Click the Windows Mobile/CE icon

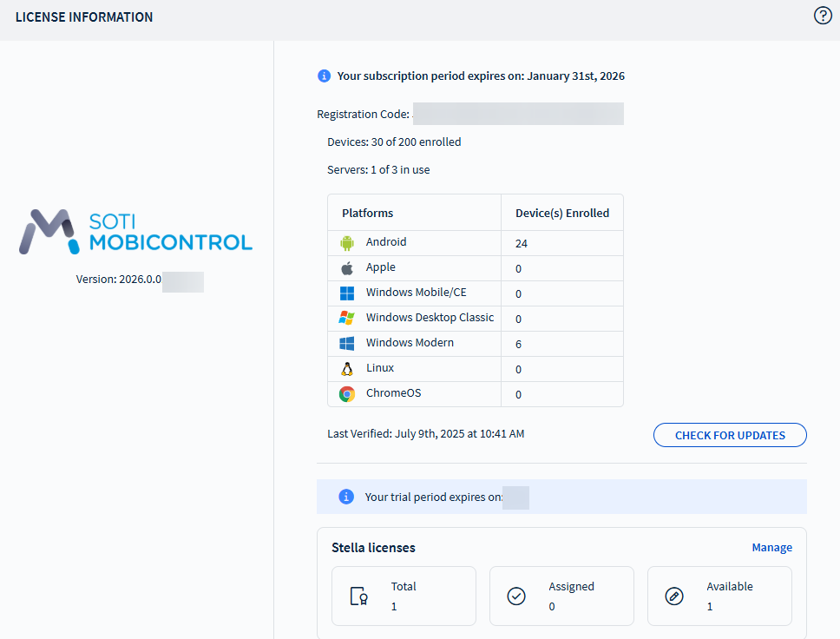click(x=347, y=293)
